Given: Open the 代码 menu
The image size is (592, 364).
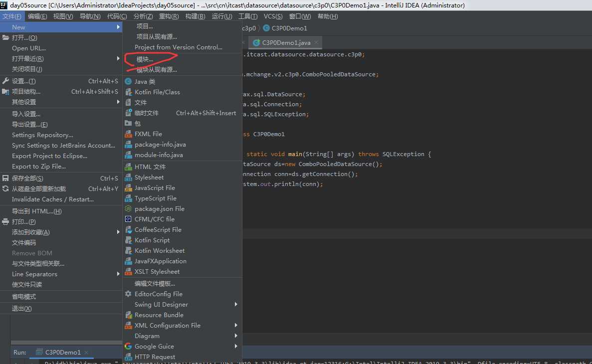Looking at the screenshot, I should pyautogui.click(x=117, y=16).
